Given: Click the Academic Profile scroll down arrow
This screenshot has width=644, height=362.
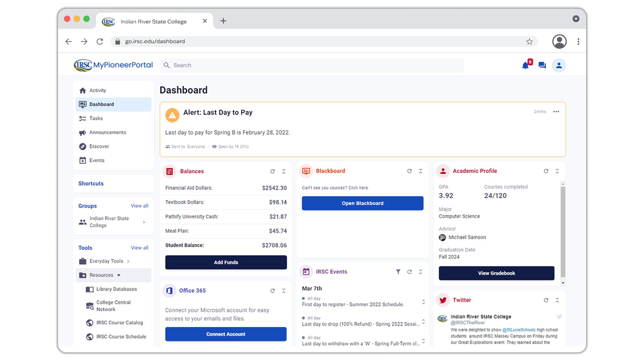Looking at the screenshot, I should 563,283.
